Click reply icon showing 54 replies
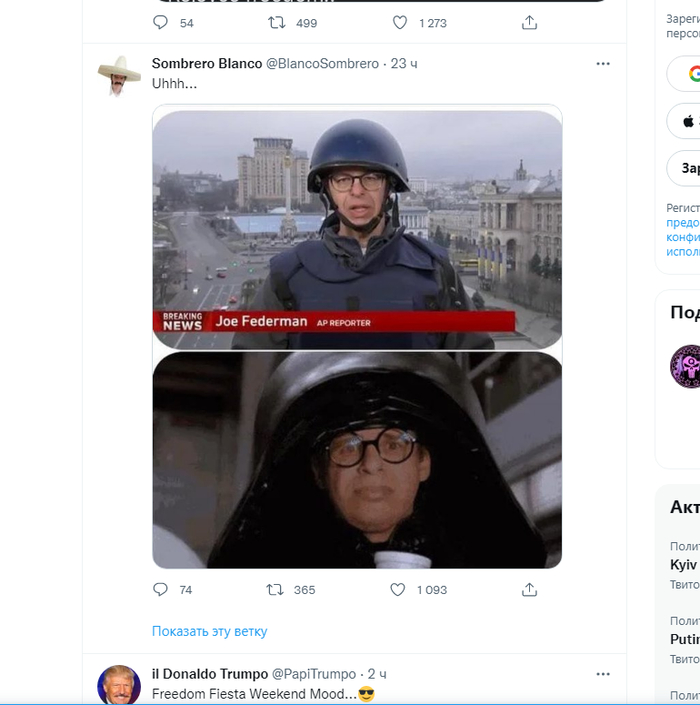 tap(160, 22)
